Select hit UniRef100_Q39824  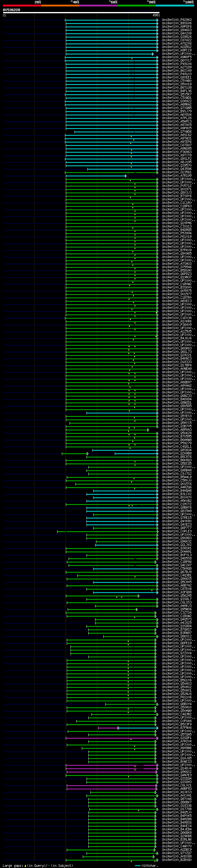click(x=176, y=37)
